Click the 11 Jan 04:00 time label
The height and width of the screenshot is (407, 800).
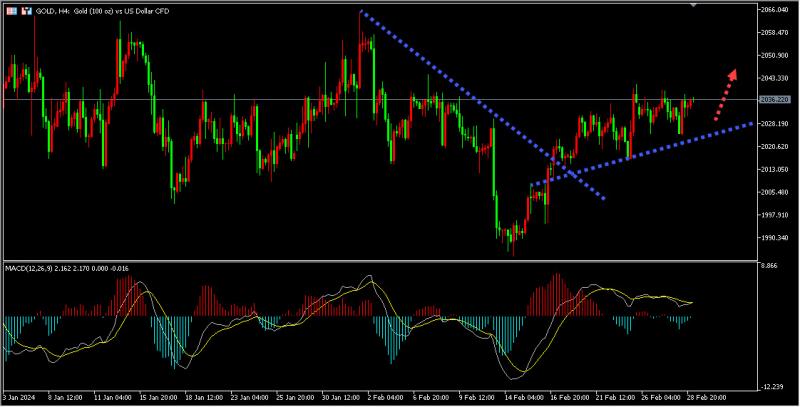click(x=112, y=397)
